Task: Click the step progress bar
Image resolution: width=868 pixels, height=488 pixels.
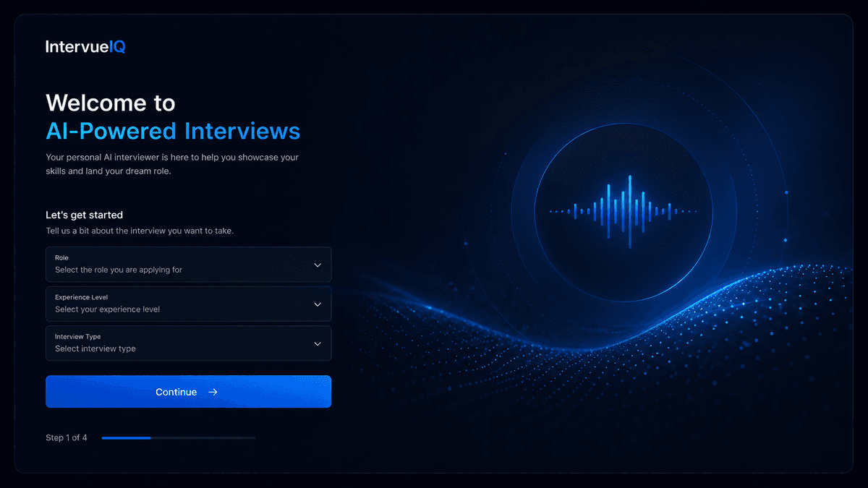Action: (178, 437)
